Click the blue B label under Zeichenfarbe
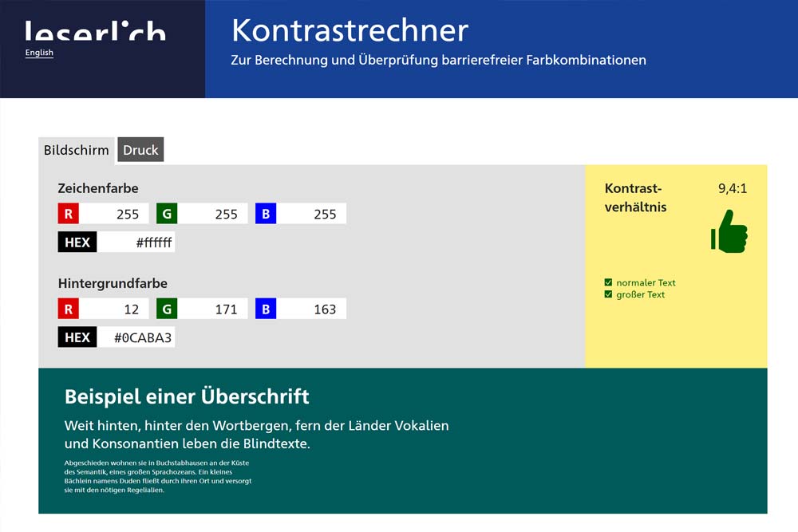798x532 pixels. coord(266,214)
